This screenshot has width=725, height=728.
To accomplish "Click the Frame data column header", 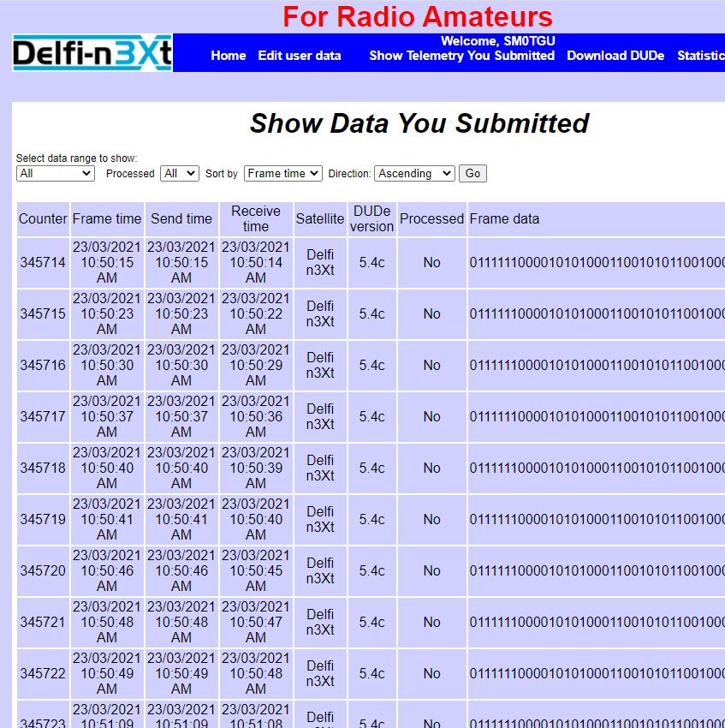I will click(597, 219).
